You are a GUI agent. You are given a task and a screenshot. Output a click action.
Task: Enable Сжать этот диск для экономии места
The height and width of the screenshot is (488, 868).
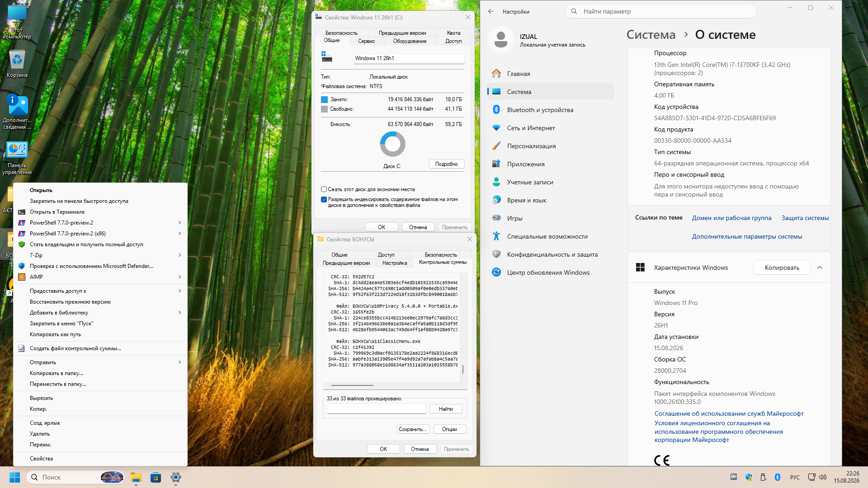(x=324, y=189)
